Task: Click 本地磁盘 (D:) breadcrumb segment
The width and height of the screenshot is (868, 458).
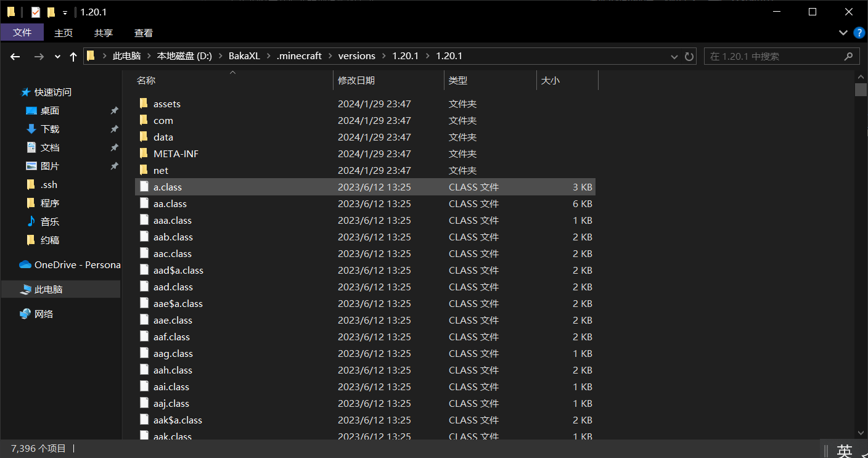Action: 184,56
